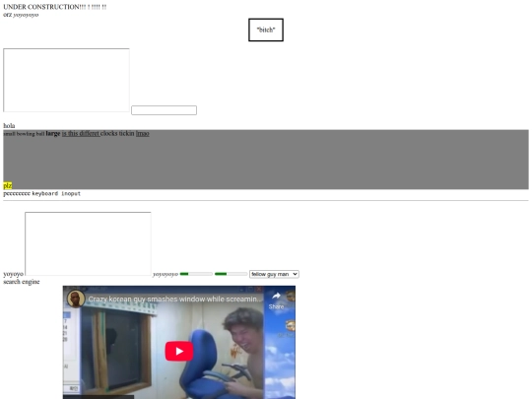Open the "is this different" underlined link
Image resolution: width=532 pixels, height=399 pixels.
pos(81,133)
